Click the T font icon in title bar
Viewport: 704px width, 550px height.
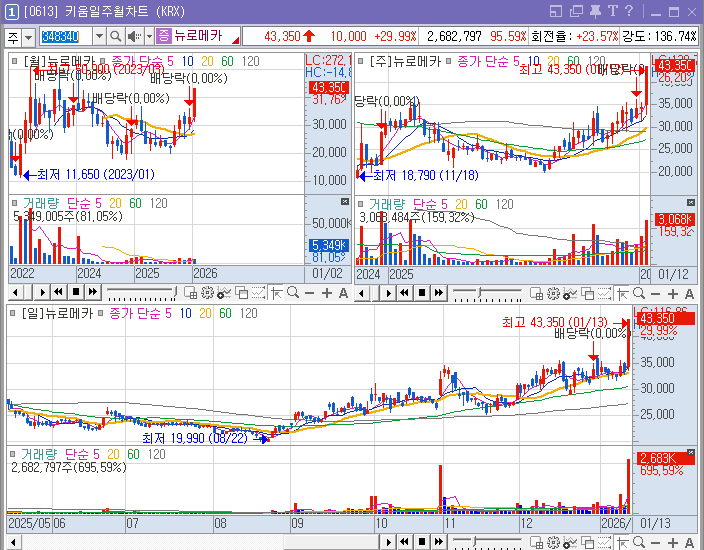coord(612,11)
